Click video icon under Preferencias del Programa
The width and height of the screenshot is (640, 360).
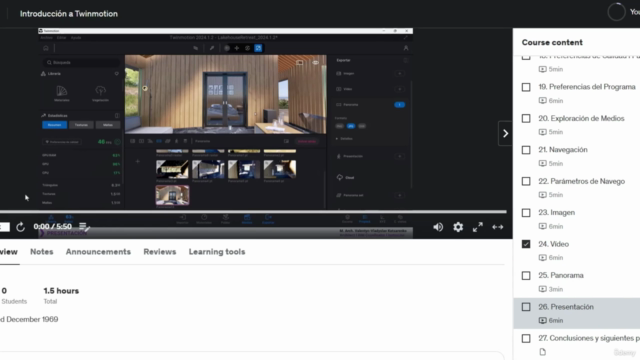[x=542, y=100]
